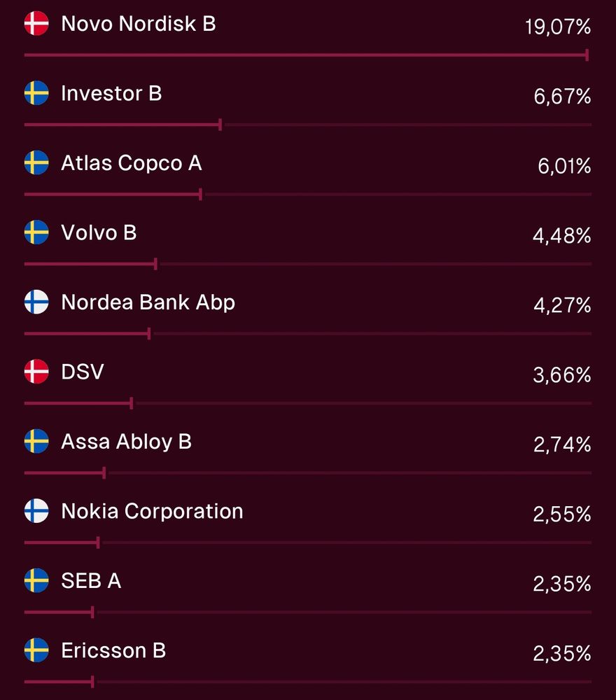Open the Assa Abloy B holding

point(126,442)
